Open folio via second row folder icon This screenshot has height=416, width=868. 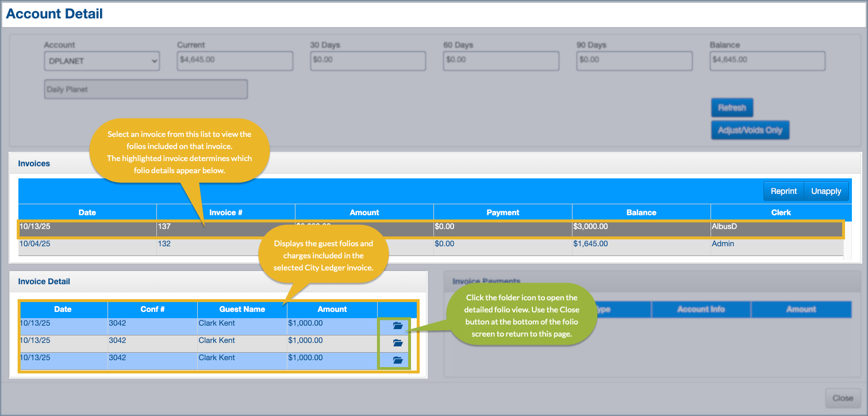(x=397, y=343)
